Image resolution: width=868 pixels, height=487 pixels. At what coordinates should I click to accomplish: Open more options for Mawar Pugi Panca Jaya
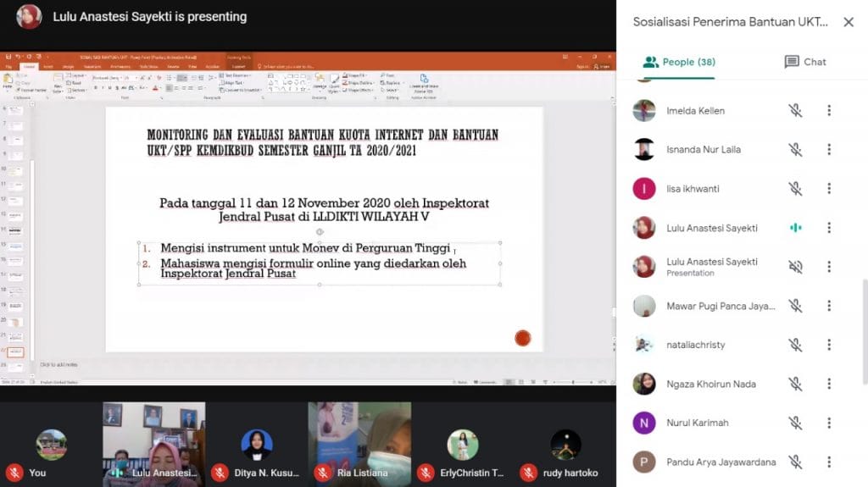click(829, 306)
